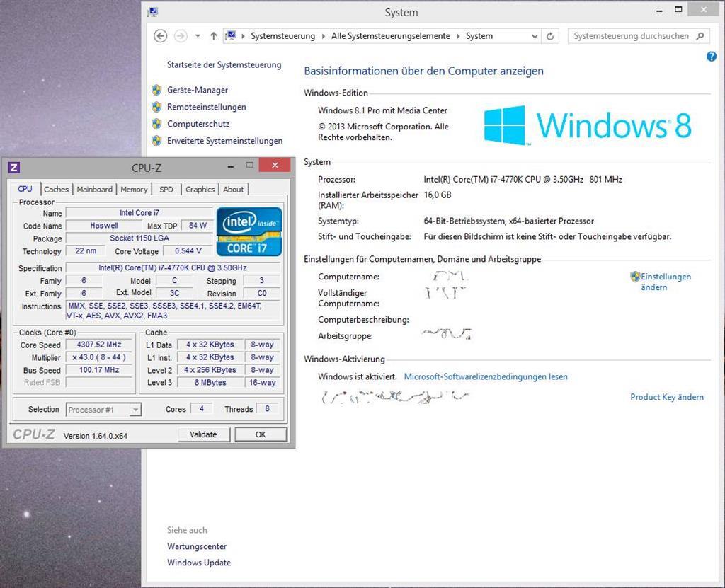The width and height of the screenshot is (725, 588).
Task: Open recent locations dropdown arrow
Action: click(198, 36)
